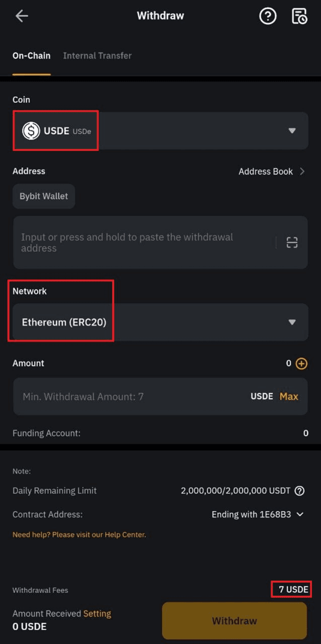Screen dimensions: 321x644
Task: Tap the Daily Remaining Limit info icon
Action: [x=299, y=491]
